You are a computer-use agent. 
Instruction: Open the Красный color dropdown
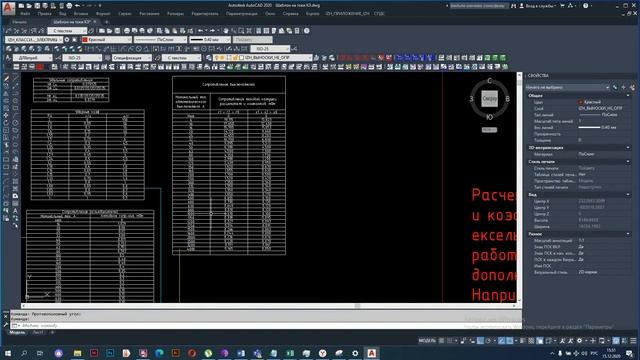pyautogui.click(x=107, y=40)
